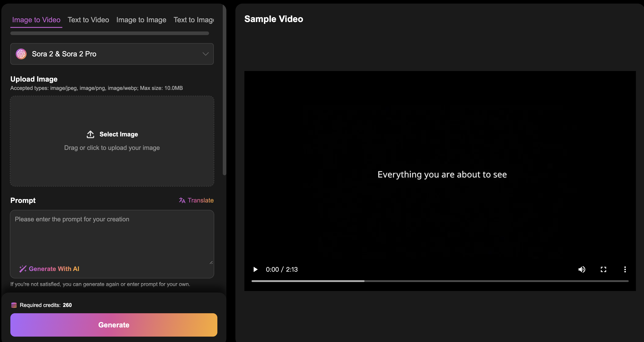
Task: Click the upload arrow icon
Action: [90, 134]
